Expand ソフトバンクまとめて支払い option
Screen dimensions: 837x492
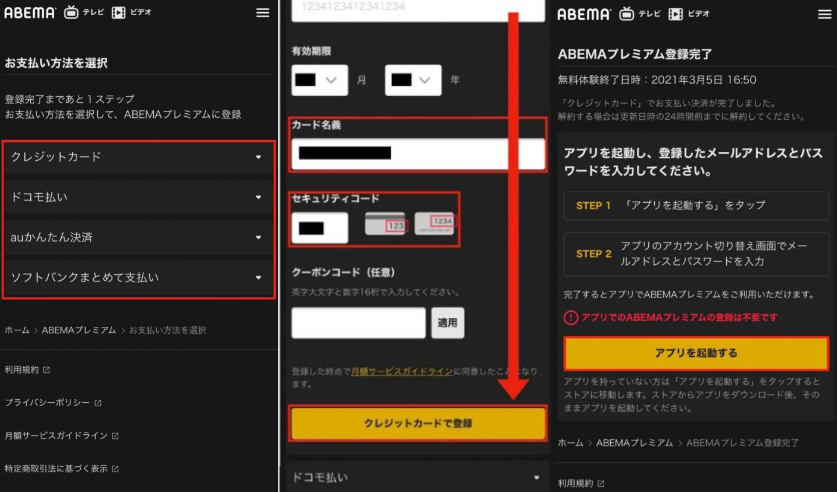[138, 277]
